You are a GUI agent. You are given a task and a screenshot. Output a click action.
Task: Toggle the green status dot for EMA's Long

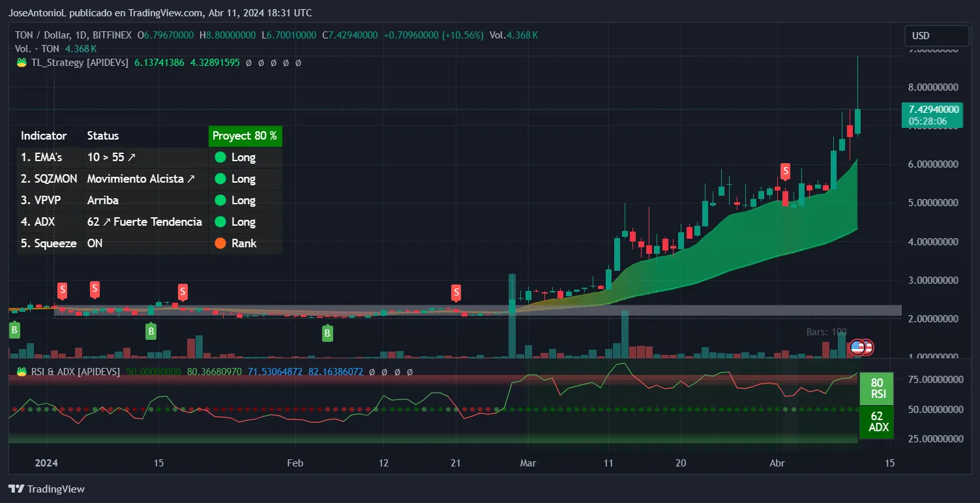click(222, 157)
